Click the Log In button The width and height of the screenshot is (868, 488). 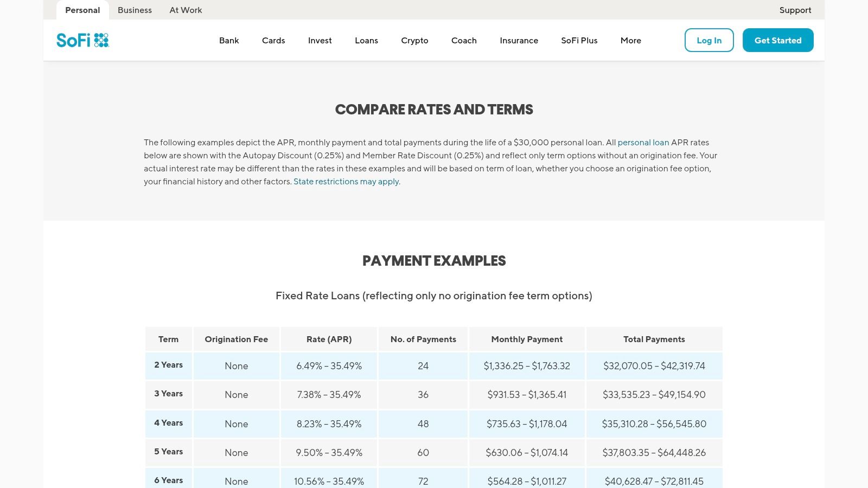709,40
